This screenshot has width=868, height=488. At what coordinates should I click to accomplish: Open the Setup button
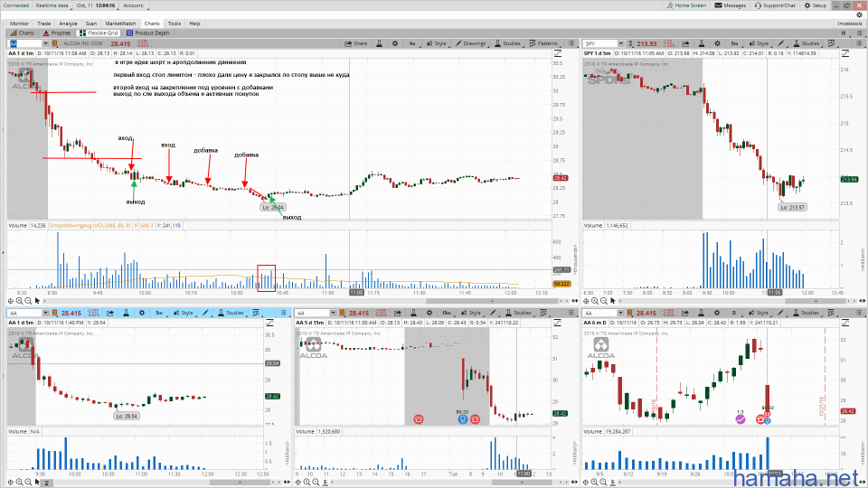(816, 5)
